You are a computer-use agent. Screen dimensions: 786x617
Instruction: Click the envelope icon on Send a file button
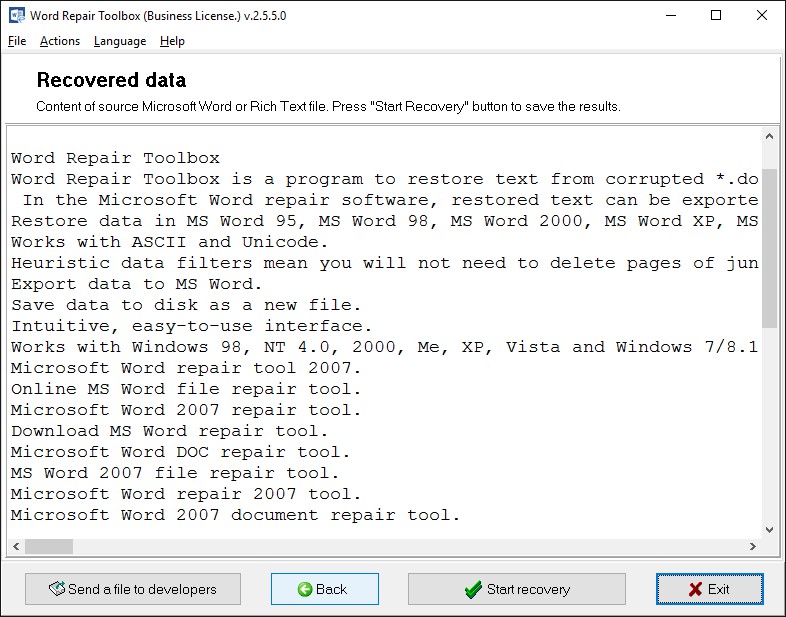click(58, 589)
